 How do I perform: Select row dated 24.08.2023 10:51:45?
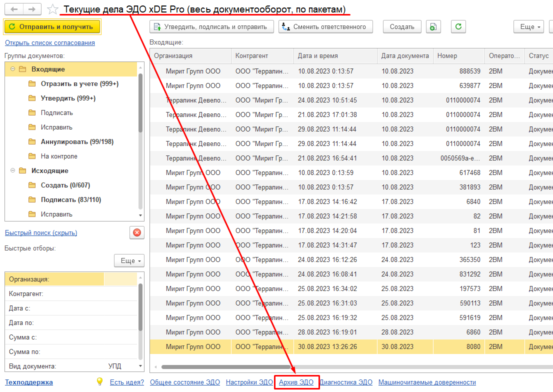click(x=351, y=100)
